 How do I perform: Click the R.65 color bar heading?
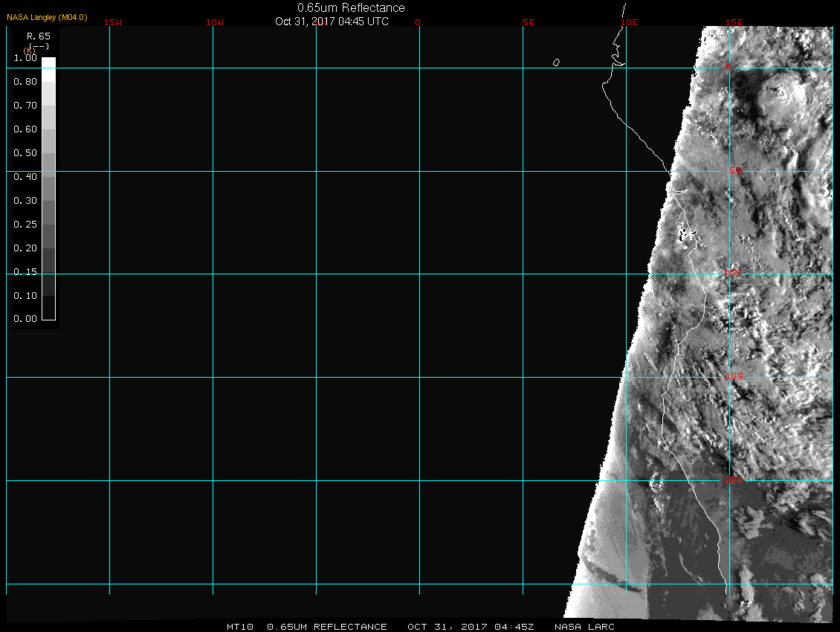(38, 36)
